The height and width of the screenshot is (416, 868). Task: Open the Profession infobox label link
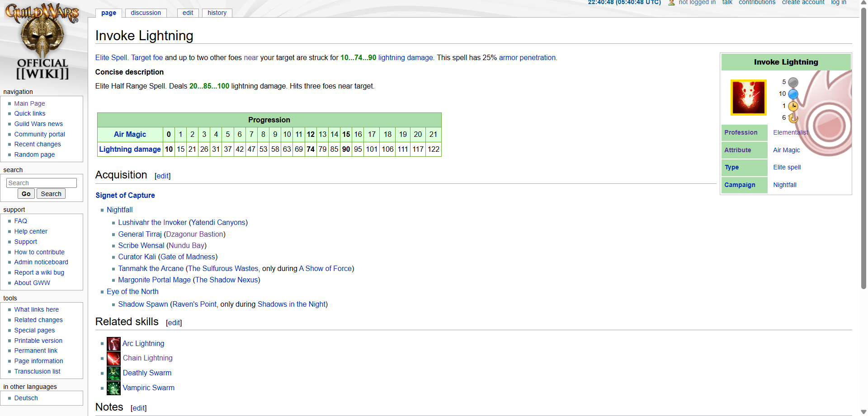[741, 132]
